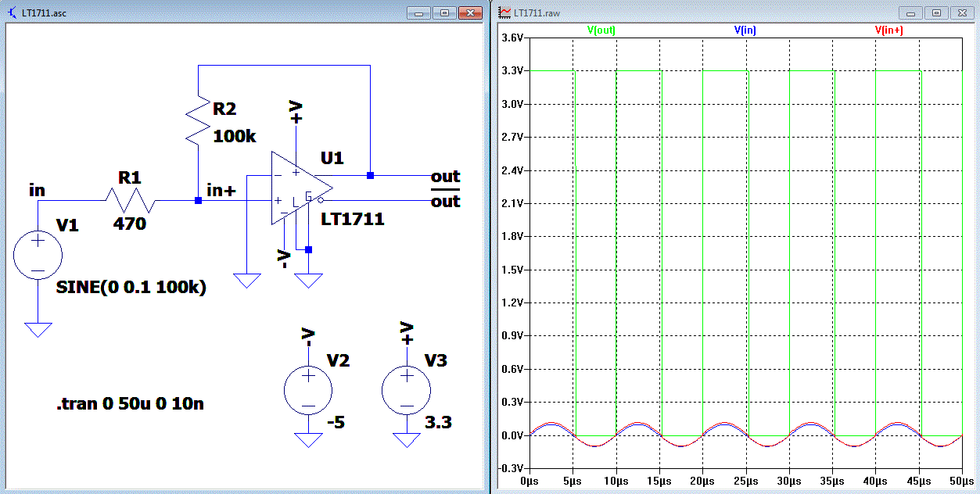
Task: Click the 3.6V label on vertical axis
Action: click(x=512, y=38)
